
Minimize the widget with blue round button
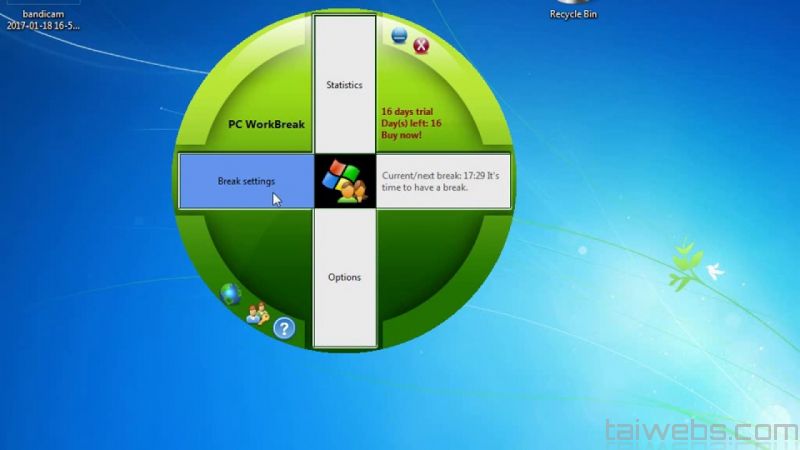pyautogui.click(x=400, y=36)
